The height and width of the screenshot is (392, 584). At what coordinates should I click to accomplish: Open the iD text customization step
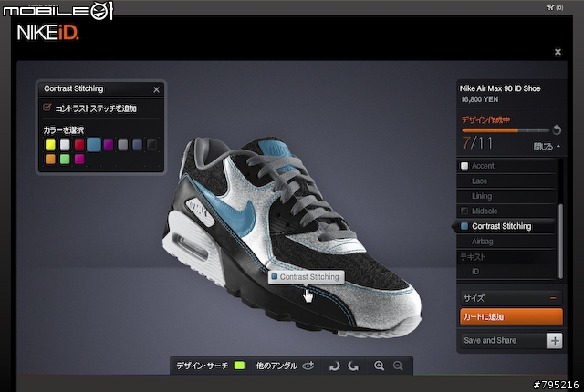[506, 272]
